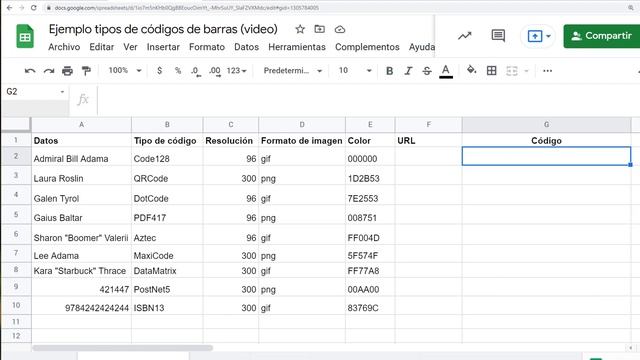Open the fill color picker
Image resolution: width=640 pixels, height=360 pixels.
(471, 70)
